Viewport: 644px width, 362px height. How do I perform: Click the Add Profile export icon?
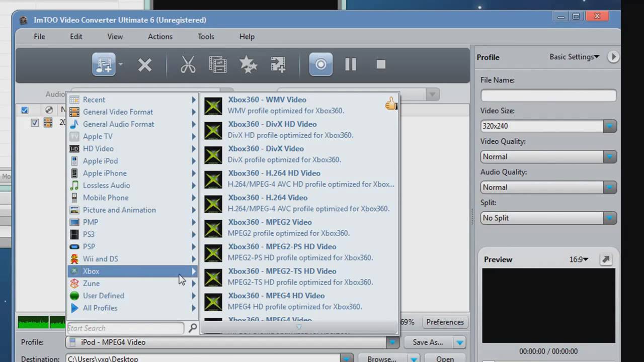278,64
